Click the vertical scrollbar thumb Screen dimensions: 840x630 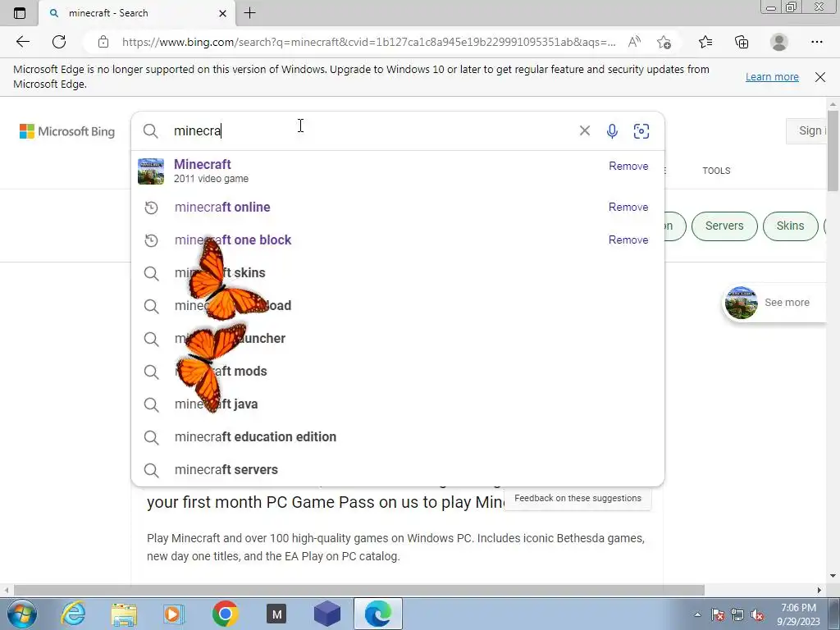[833, 151]
